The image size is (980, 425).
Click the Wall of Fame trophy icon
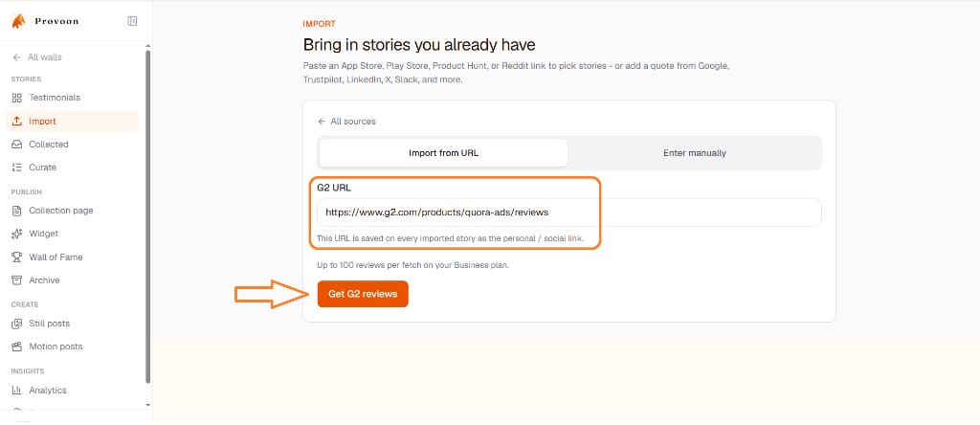[x=17, y=257]
